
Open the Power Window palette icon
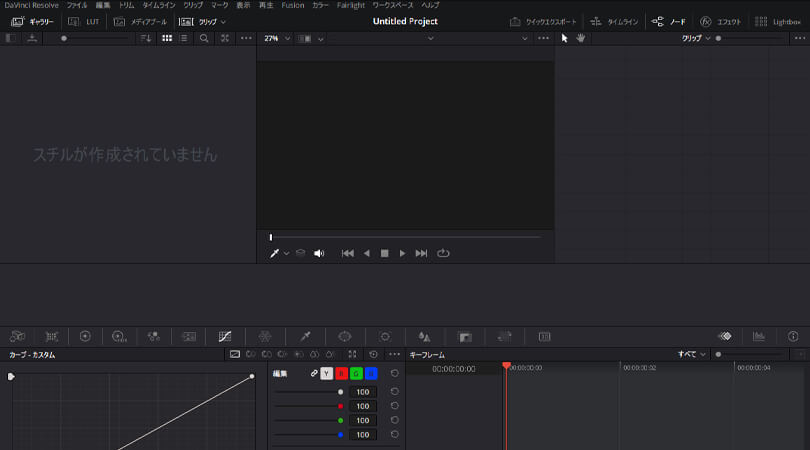[345, 337]
